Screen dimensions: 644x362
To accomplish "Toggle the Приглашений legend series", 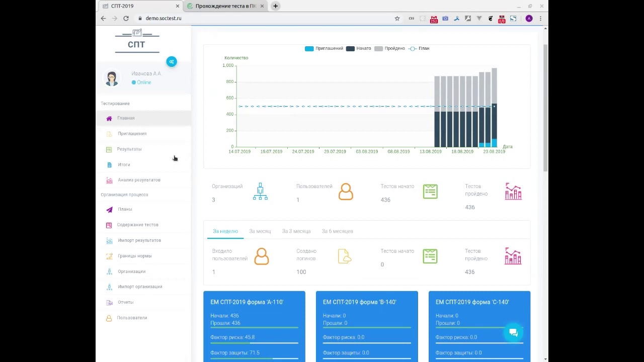I will [324, 48].
